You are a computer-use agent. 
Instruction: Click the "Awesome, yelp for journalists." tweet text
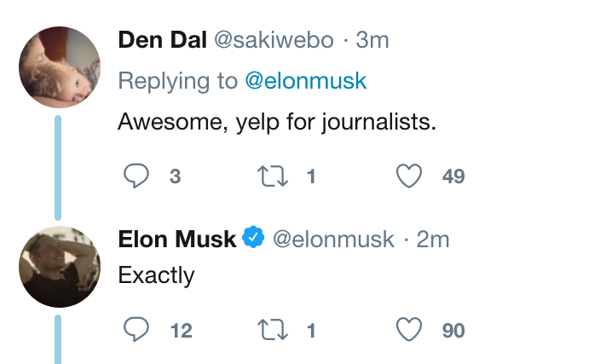(x=277, y=122)
